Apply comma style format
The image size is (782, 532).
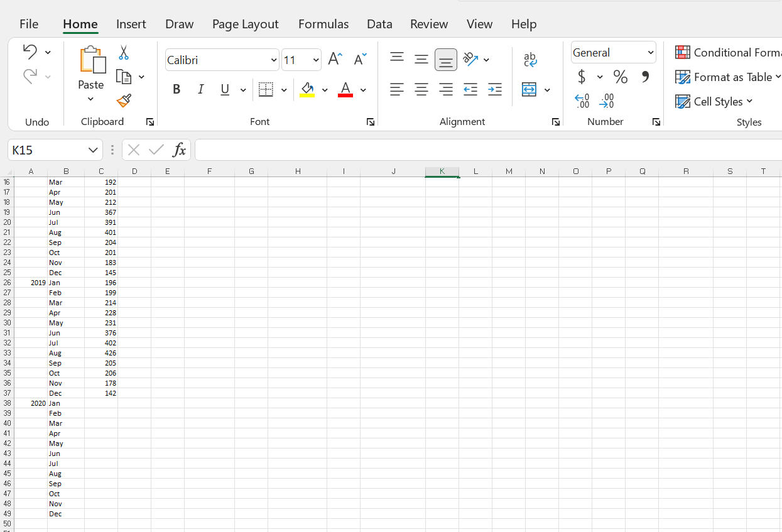(645, 77)
